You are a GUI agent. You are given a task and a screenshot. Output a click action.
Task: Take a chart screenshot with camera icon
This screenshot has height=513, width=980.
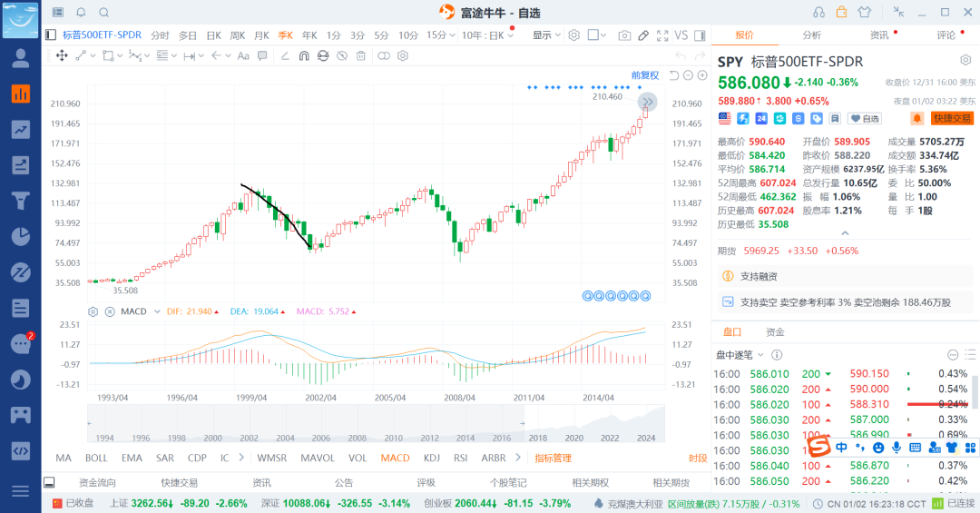623,35
